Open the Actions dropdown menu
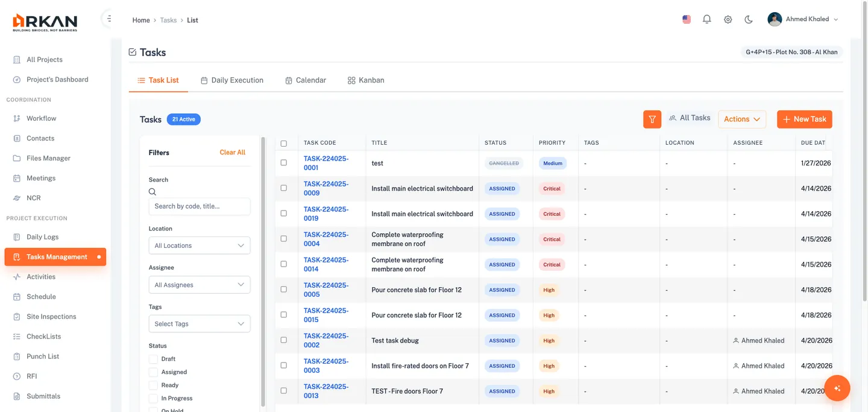This screenshot has width=868, height=412. [x=741, y=119]
